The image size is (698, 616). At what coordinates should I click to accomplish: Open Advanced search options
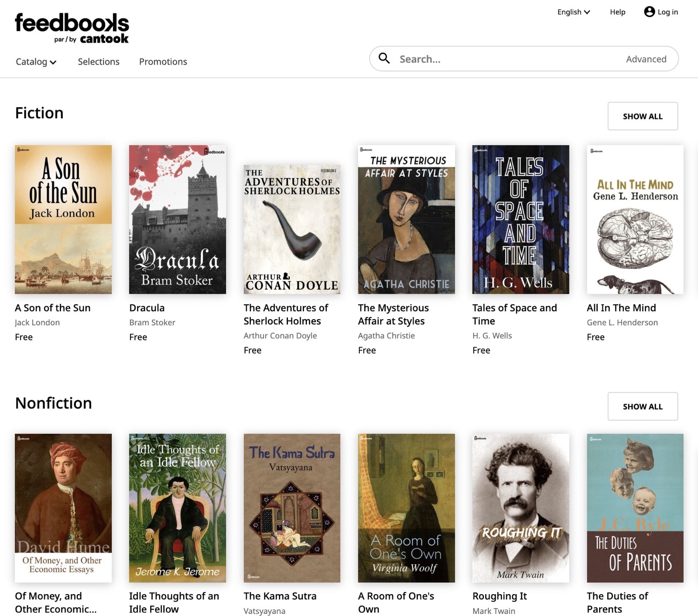[x=646, y=58]
